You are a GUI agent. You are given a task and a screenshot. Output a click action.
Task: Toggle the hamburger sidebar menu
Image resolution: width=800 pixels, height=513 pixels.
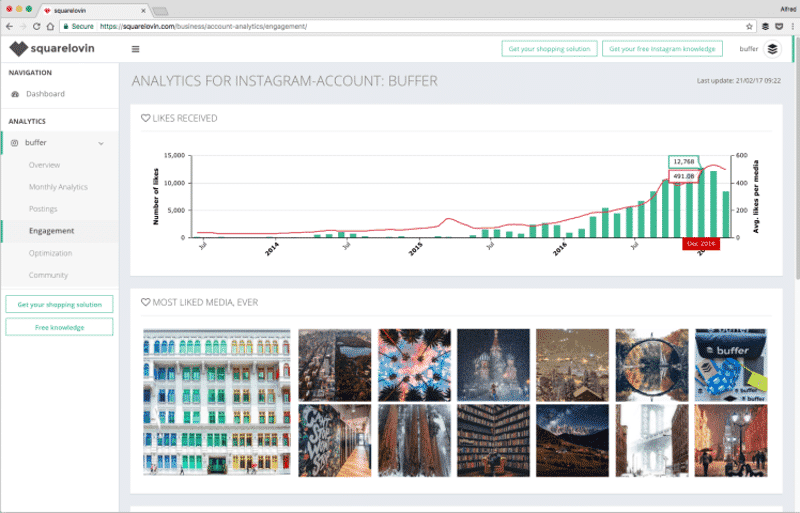coord(135,49)
